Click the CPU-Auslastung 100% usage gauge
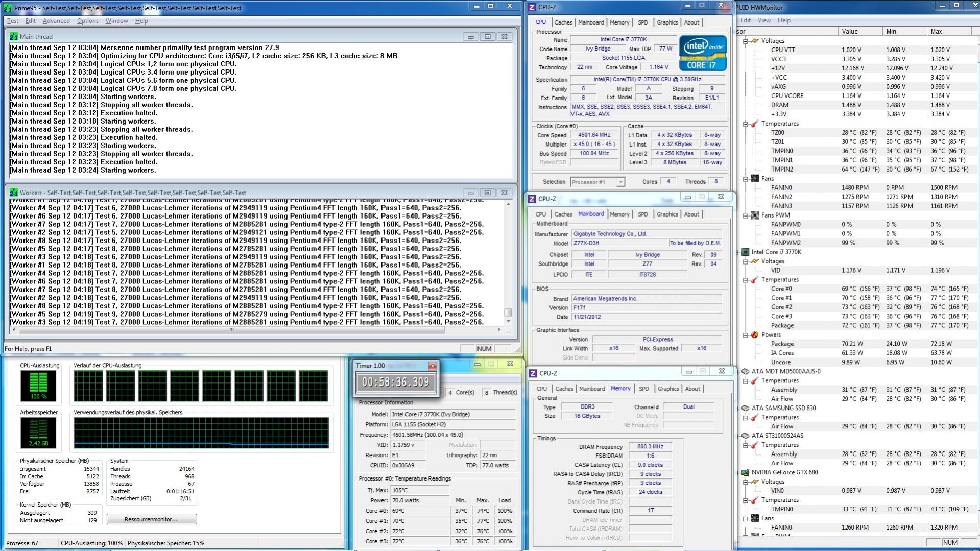The height and width of the screenshot is (551, 980). 38,386
